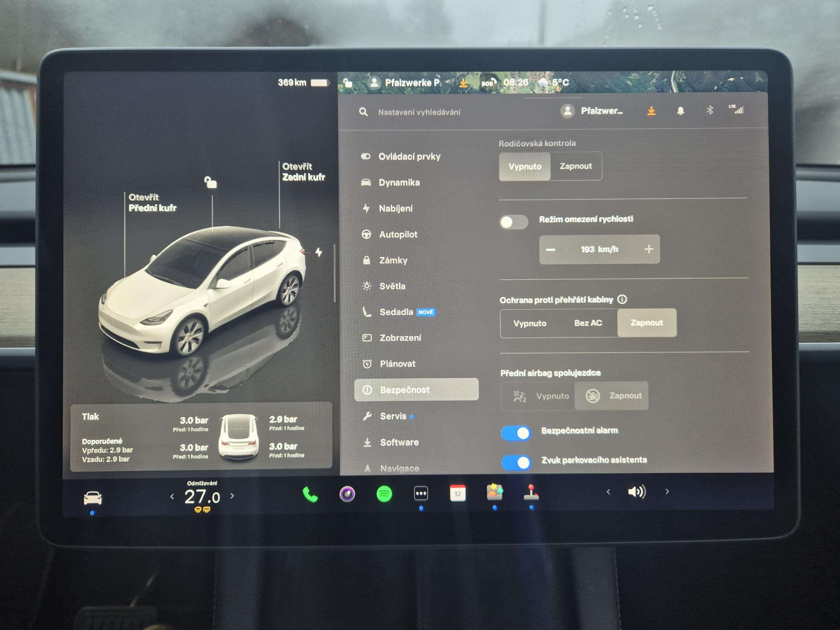Toggle Režim omezení rychlosti switch

coord(514,222)
